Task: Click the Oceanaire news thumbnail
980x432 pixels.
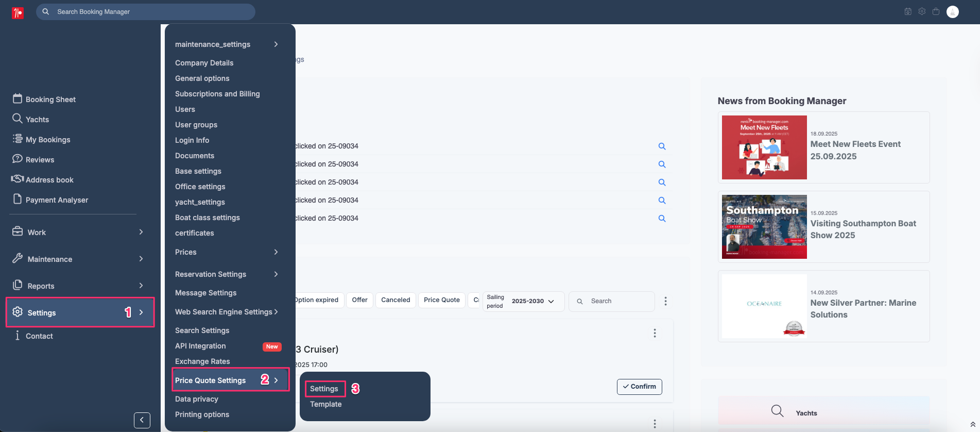Action: tap(764, 306)
